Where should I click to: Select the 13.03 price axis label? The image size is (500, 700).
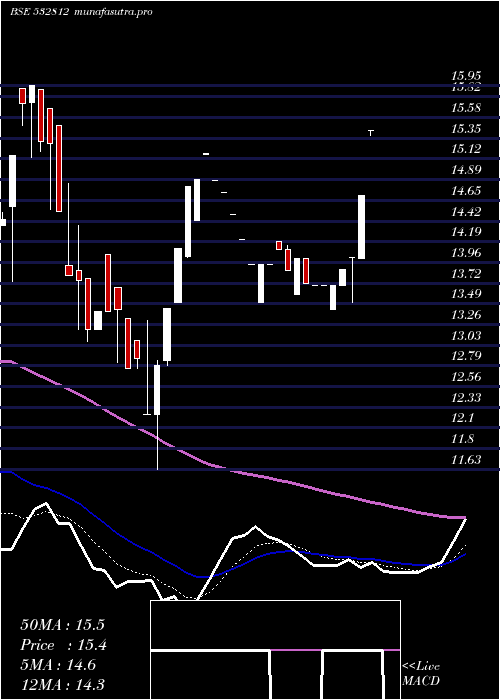pos(466,336)
